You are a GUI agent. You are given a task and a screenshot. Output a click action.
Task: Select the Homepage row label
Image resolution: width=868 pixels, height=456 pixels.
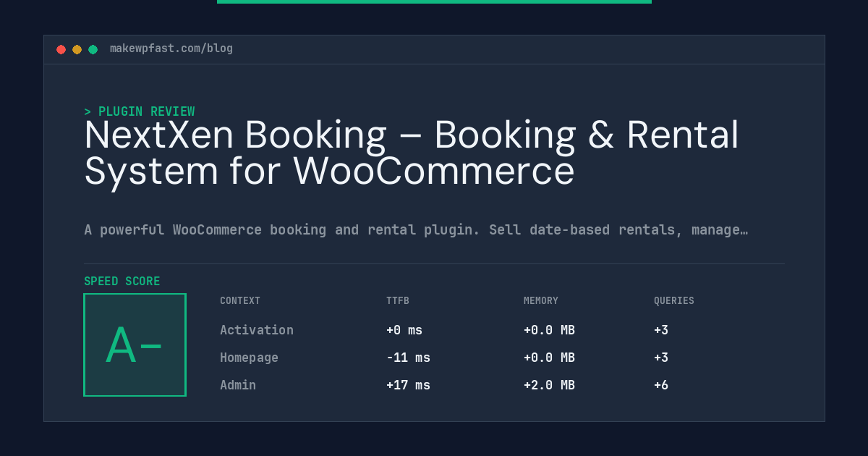[x=250, y=358]
